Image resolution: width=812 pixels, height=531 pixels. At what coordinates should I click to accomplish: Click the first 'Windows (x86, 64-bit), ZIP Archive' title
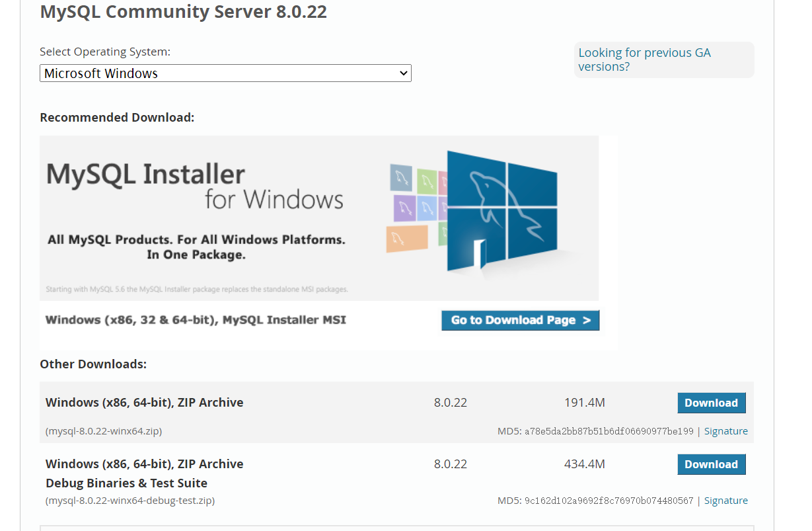pyautogui.click(x=145, y=403)
